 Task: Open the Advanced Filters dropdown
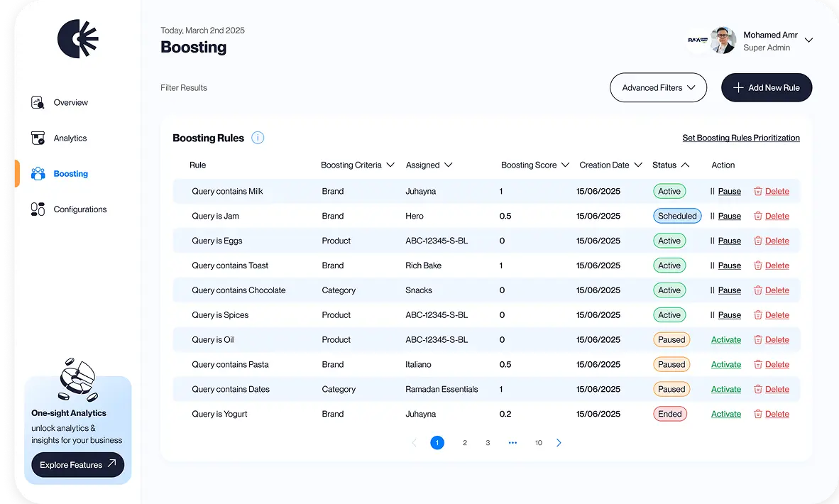(x=658, y=87)
